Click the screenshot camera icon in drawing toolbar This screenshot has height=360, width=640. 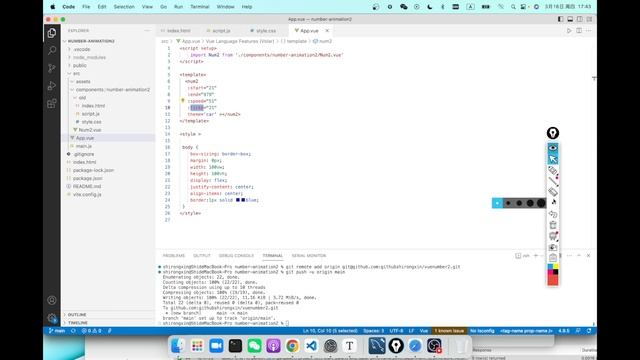[553, 247]
